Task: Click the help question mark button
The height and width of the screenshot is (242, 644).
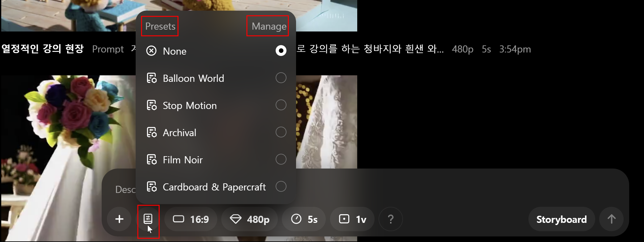Action: point(391,219)
